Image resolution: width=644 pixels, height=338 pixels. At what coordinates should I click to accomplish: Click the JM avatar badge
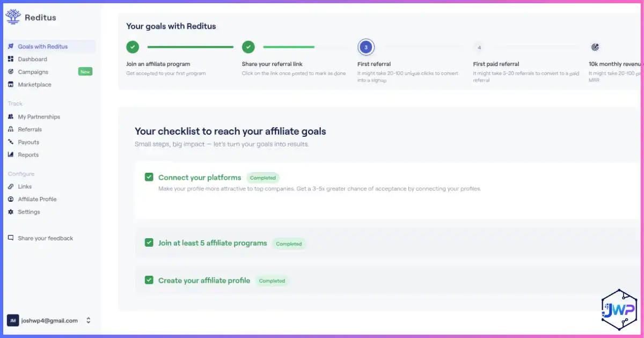(x=12, y=320)
